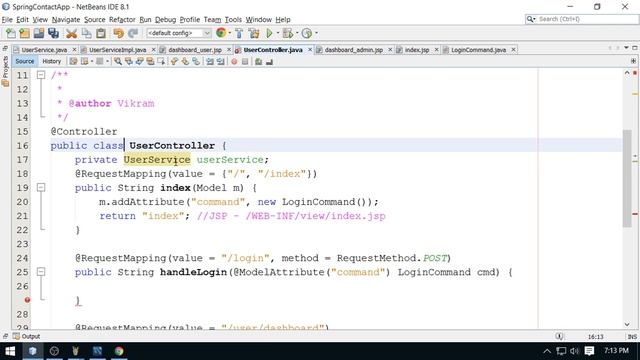Click the Build Project hammer icon
This screenshot has height=360, width=640.
[239, 33]
